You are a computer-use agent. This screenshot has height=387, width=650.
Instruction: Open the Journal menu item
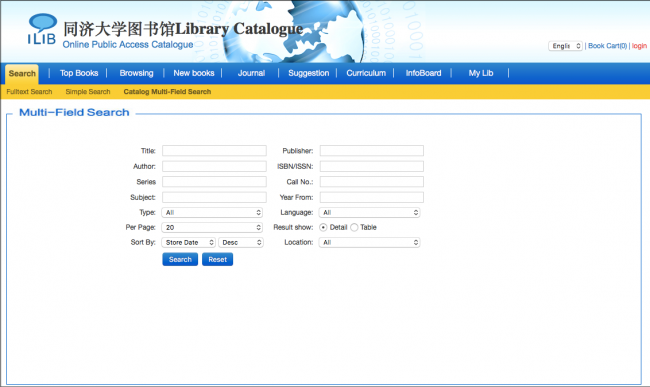point(251,73)
